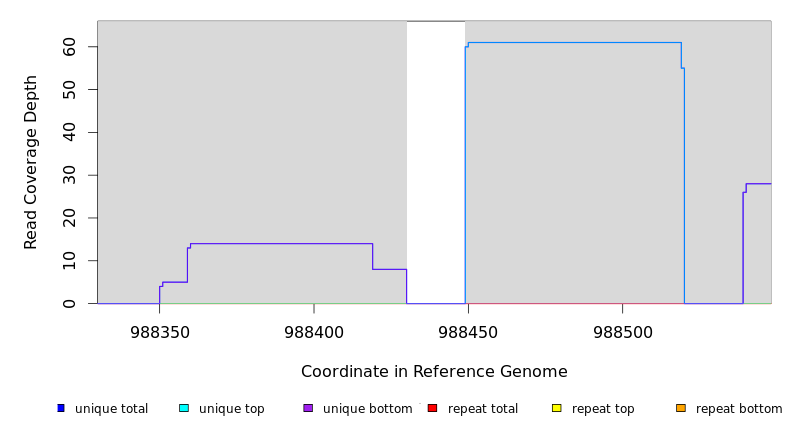Select the 'unique total' legend label

[x=111, y=409]
